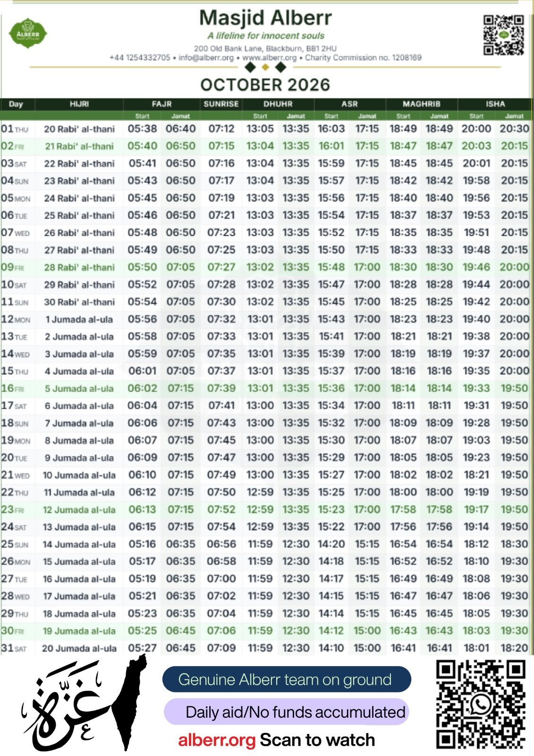Open the red alberr.org link

[x=217, y=740]
